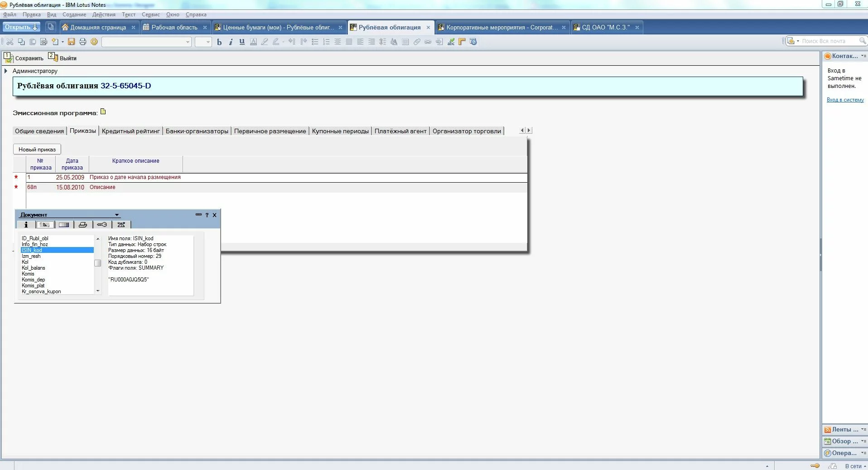Click the print icon in the toolbar
This screenshot has width=868, height=470.
82,42
